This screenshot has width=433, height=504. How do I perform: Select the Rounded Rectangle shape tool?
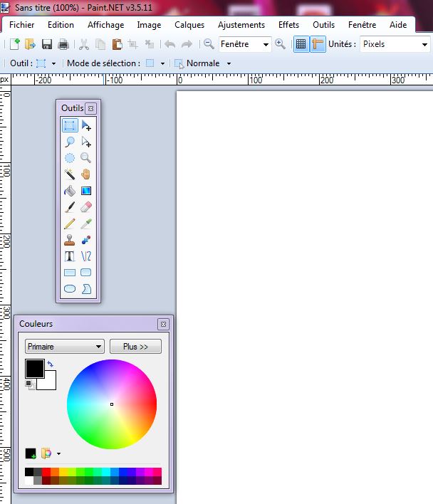point(86,273)
